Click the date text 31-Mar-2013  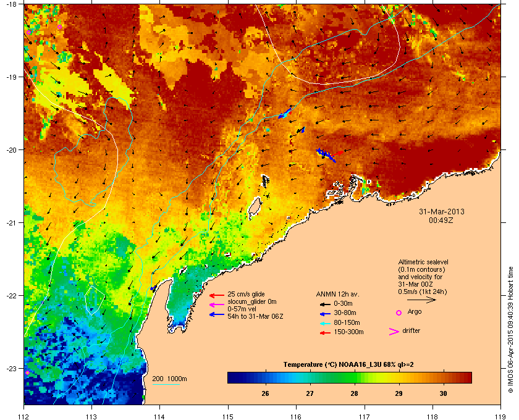pyautogui.click(x=442, y=212)
